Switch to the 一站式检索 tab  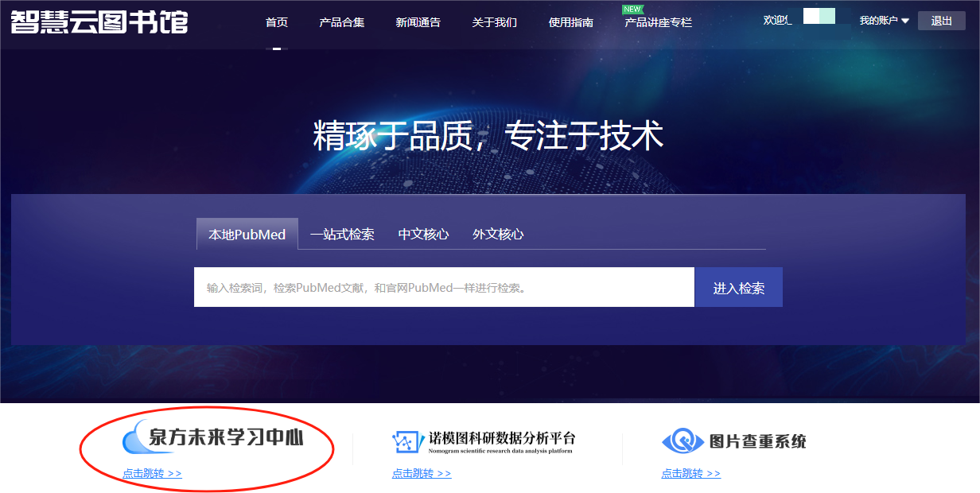click(342, 235)
